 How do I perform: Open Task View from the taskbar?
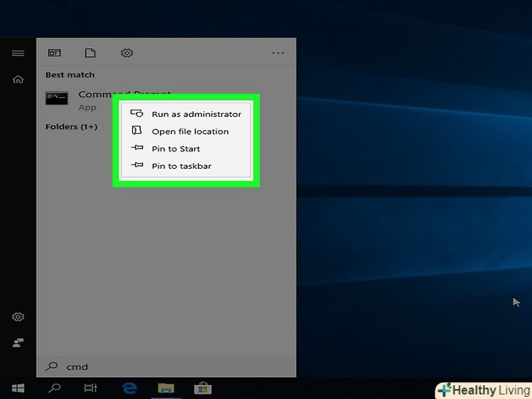pos(90,388)
